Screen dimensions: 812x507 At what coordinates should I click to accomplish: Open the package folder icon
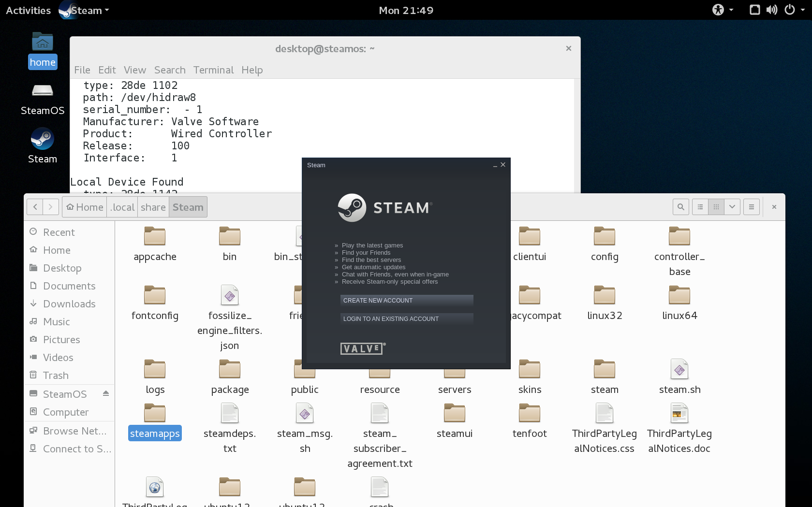click(x=230, y=369)
